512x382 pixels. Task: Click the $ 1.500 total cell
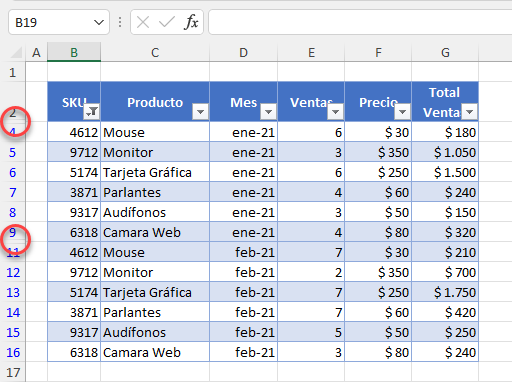445,172
